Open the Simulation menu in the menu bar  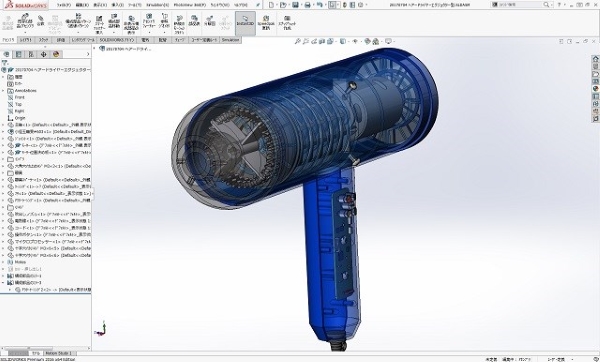pyautogui.click(x=157, y=5)
